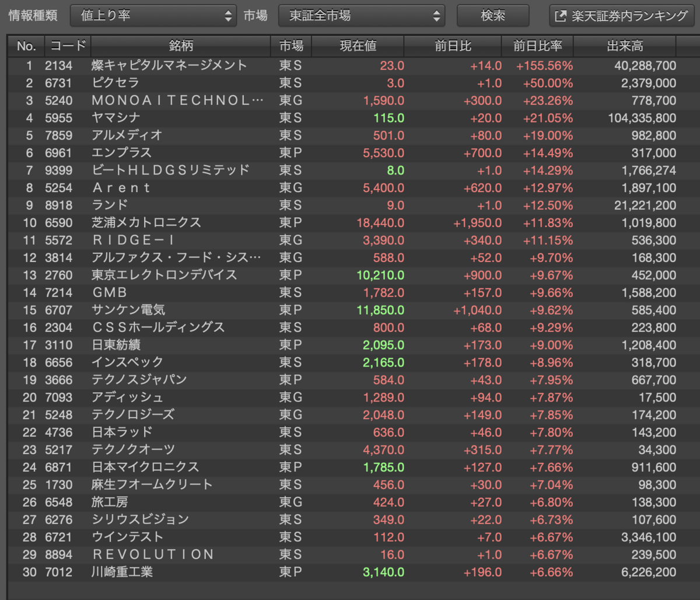Select ビートHLDGSリミテッド stock name
700x600 pixels.
[x=171, y=170]
